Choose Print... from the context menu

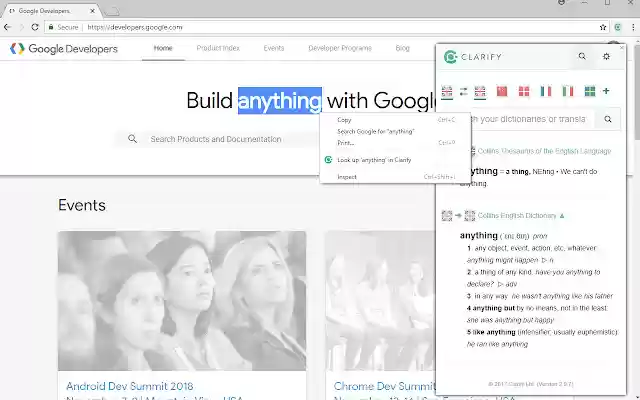coord(395,143)
